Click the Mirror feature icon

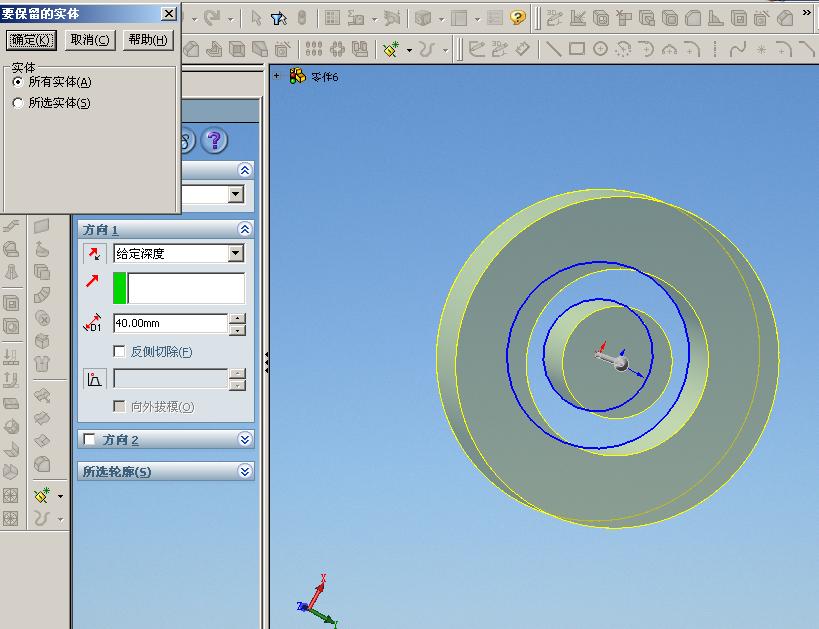click(x=360, y=49)
